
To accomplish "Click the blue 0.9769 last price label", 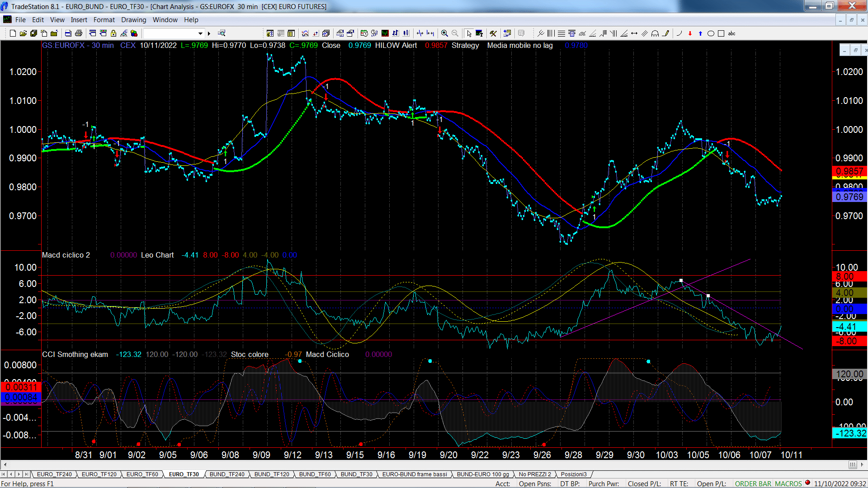I will 849,197.
